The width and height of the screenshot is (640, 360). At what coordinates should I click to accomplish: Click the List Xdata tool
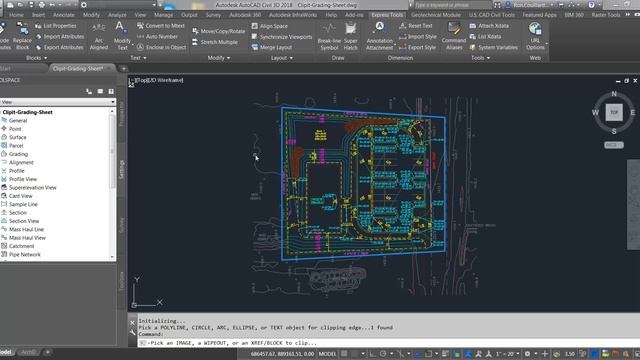(x=485, y=36)
